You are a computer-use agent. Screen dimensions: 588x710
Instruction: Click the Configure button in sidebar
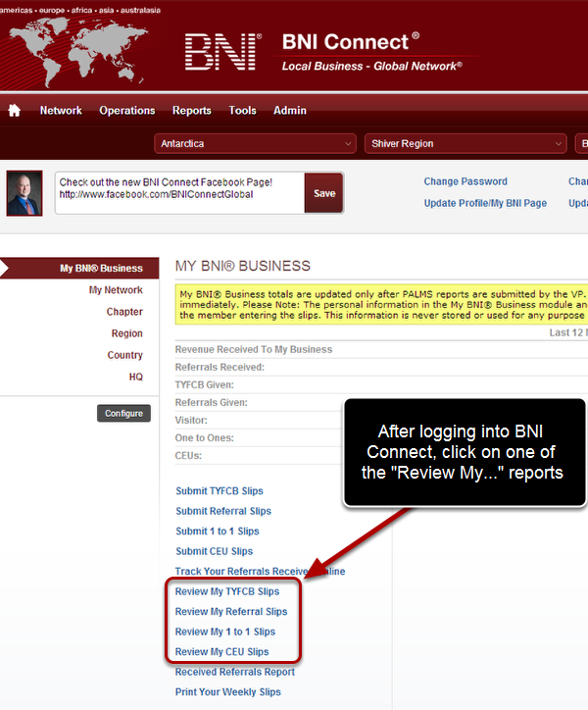point(123,414)
